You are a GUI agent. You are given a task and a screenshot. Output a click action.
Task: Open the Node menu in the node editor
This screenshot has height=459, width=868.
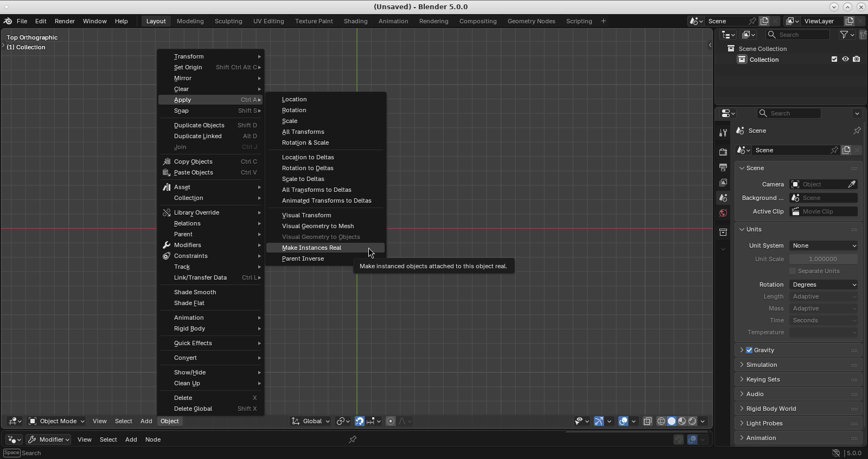point(152,439)
